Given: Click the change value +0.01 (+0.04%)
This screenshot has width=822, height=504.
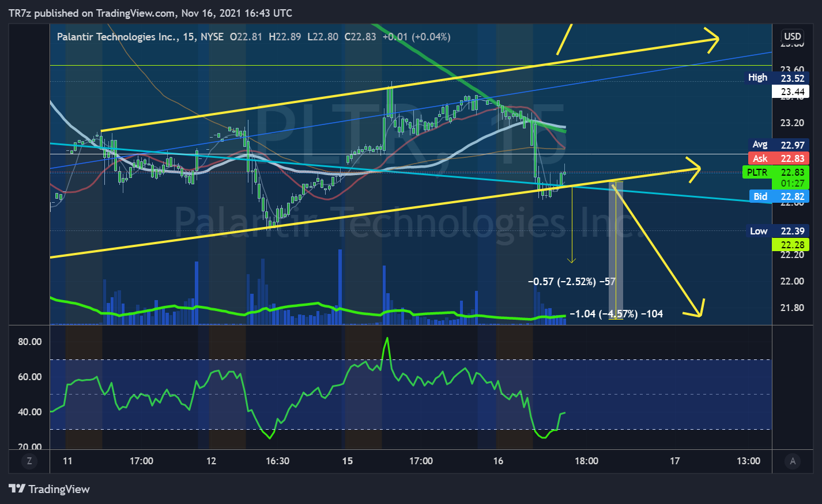Looking at the screenshot, I should tap(416, 36).
